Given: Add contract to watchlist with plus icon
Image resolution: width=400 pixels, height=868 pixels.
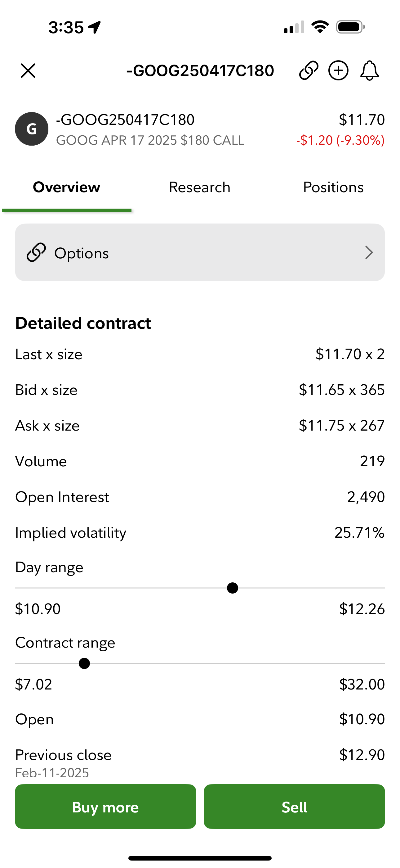Looking at the screenshot, I should [338, 70].
